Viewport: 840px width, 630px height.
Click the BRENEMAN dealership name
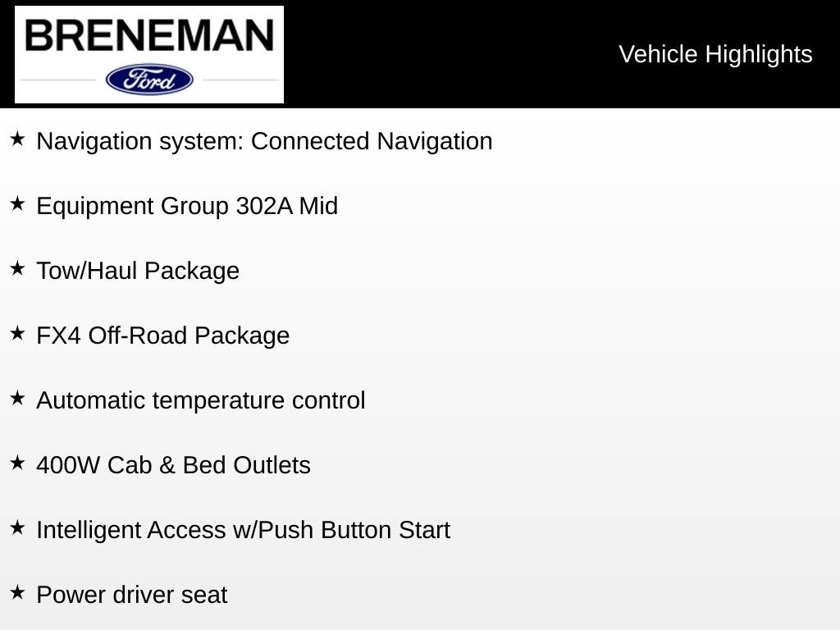[149, 36]
